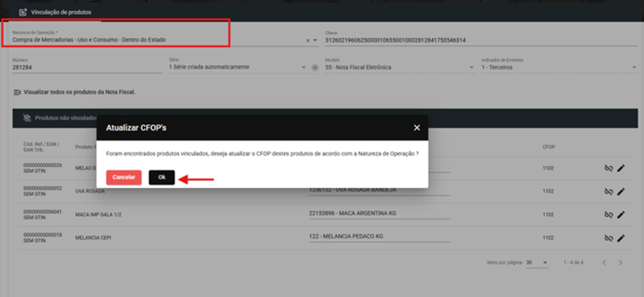Click Visualizar todos os produtos da Nota Fiscal
The image size is (644, 297).
79,92
